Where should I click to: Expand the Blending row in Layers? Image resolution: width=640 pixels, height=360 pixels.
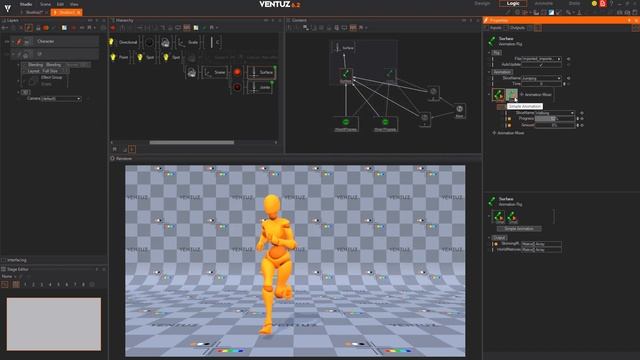pos(18,65)
